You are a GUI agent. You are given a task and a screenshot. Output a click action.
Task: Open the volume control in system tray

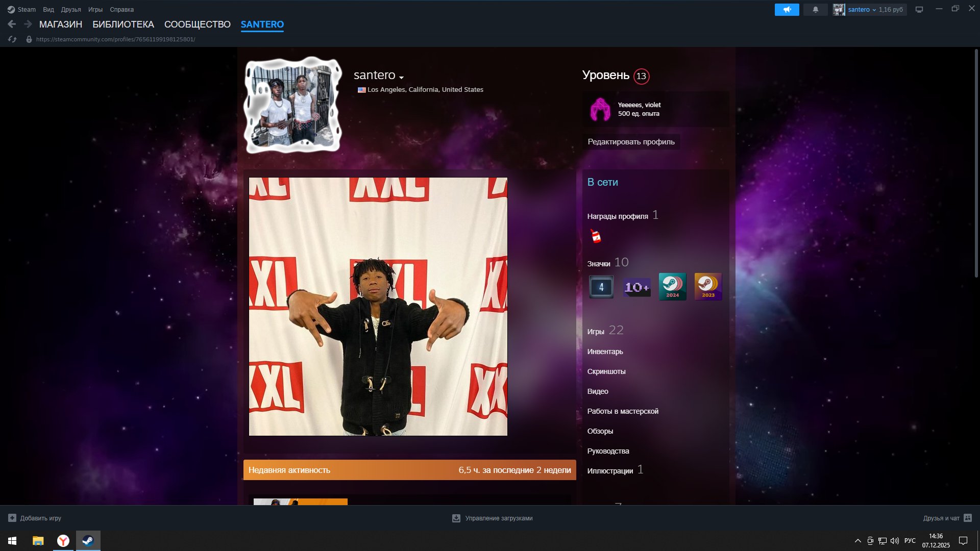[894, 541]
